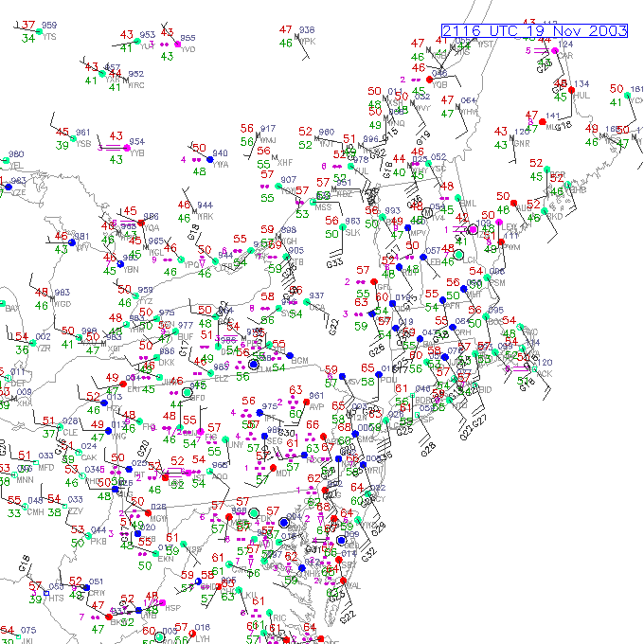644x644 pixels.
Task: Pick the red AVP station dot
Action: (x=307, y=402)
